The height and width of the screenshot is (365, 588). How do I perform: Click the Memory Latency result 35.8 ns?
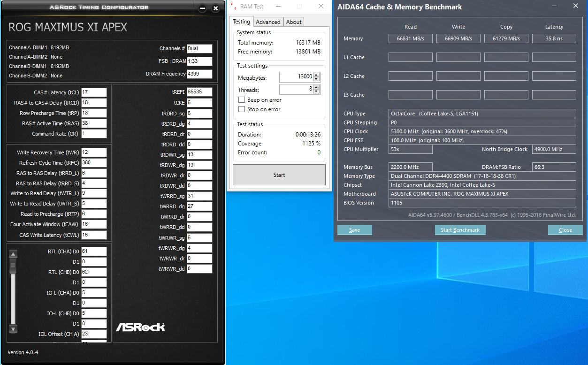[554, 38]
